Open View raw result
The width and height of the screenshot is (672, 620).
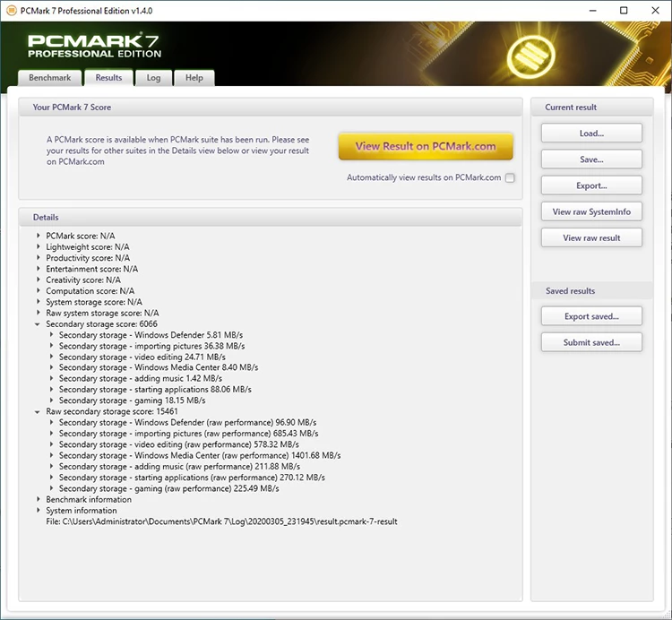pos(591,237)
